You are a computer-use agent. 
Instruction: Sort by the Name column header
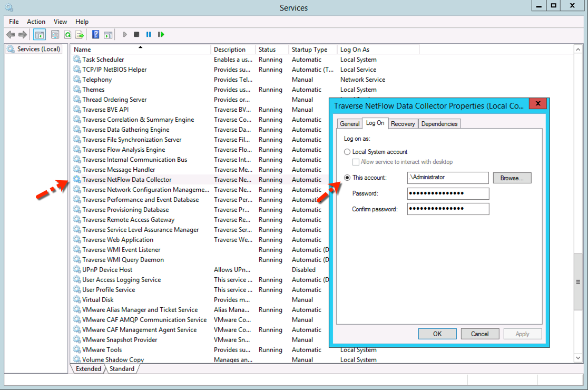click(x=141, y=50)
